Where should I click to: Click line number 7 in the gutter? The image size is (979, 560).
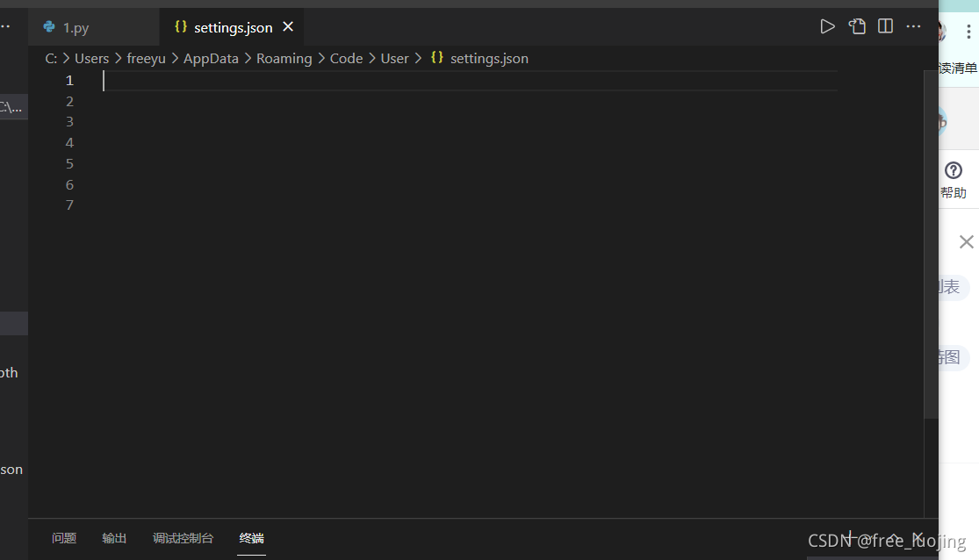tap(70, 205)
